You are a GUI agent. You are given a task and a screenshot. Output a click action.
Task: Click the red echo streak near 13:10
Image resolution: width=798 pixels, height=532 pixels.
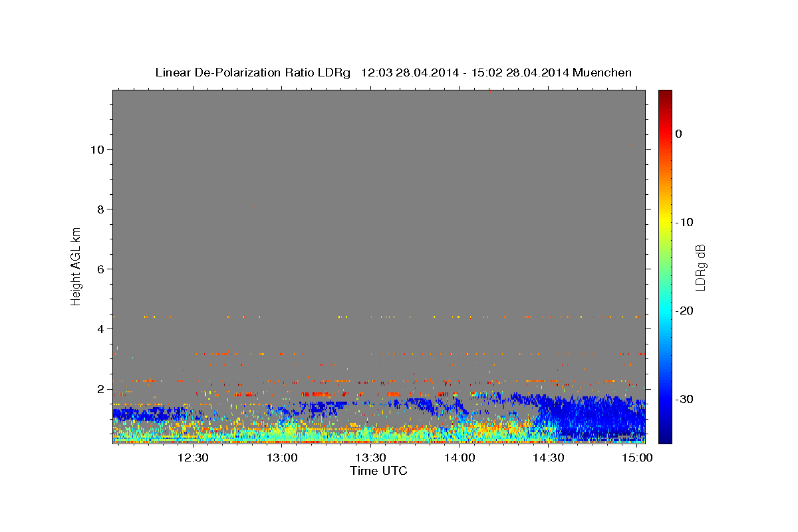315,394
